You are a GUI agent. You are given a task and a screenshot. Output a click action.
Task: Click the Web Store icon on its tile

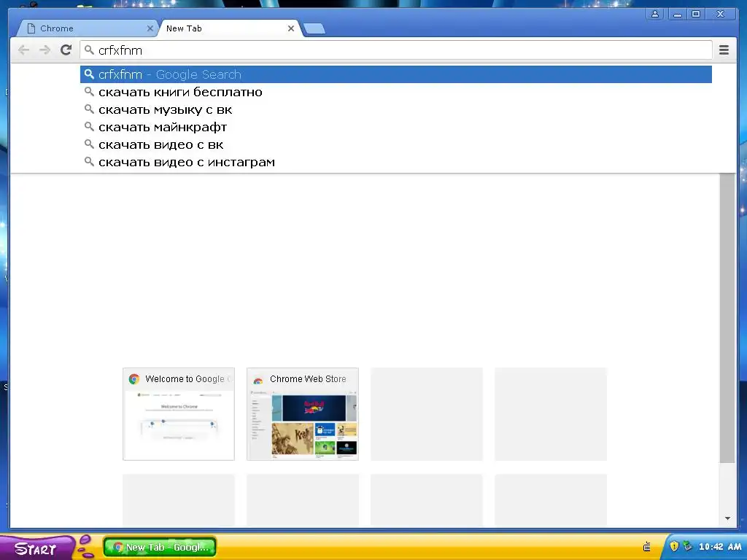258,379
